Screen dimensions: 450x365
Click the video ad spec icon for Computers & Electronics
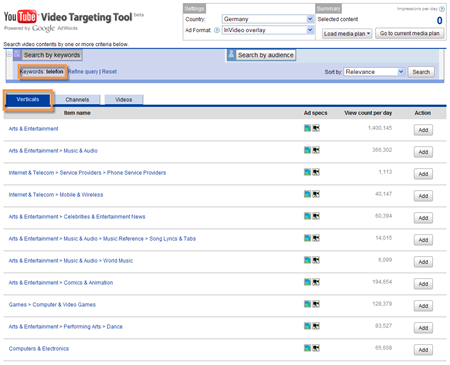[316, 348]
